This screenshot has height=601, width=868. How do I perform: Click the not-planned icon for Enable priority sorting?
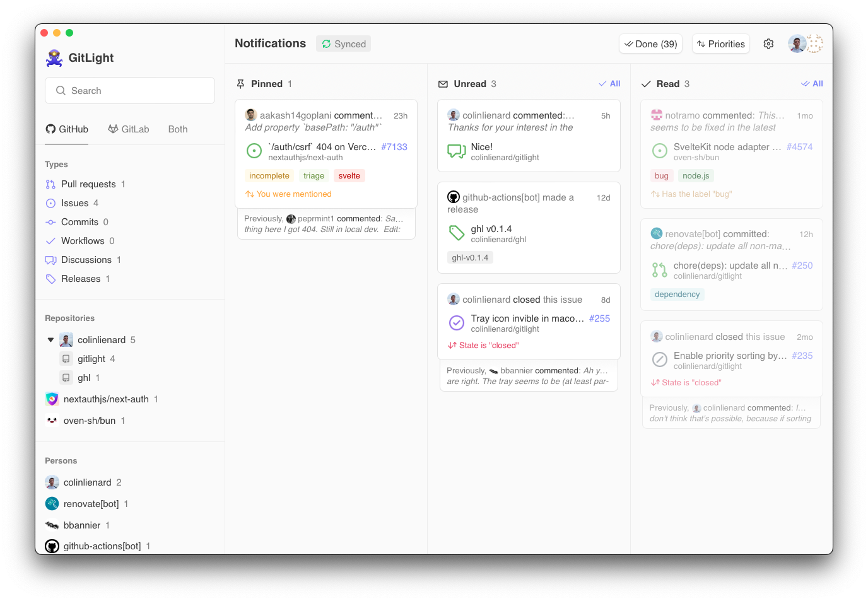(659, 359)
